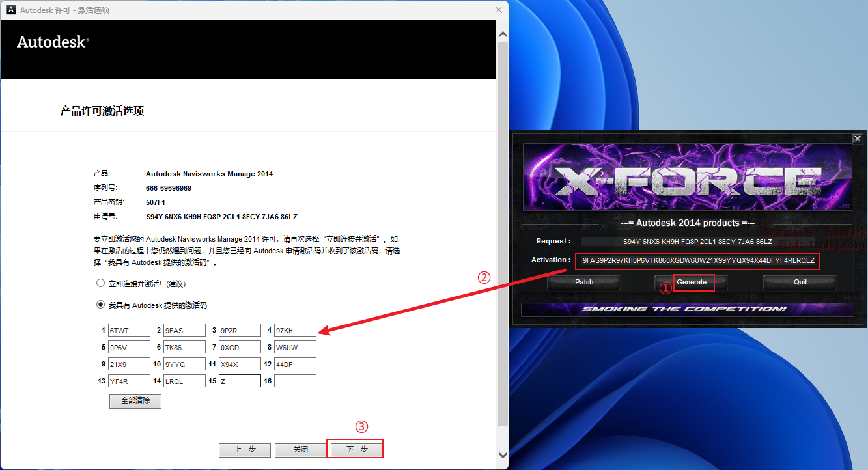Viewport: 868px width, 470px height.
Task: Click activation code field 15 containing Z
Action: click(240, 381)
